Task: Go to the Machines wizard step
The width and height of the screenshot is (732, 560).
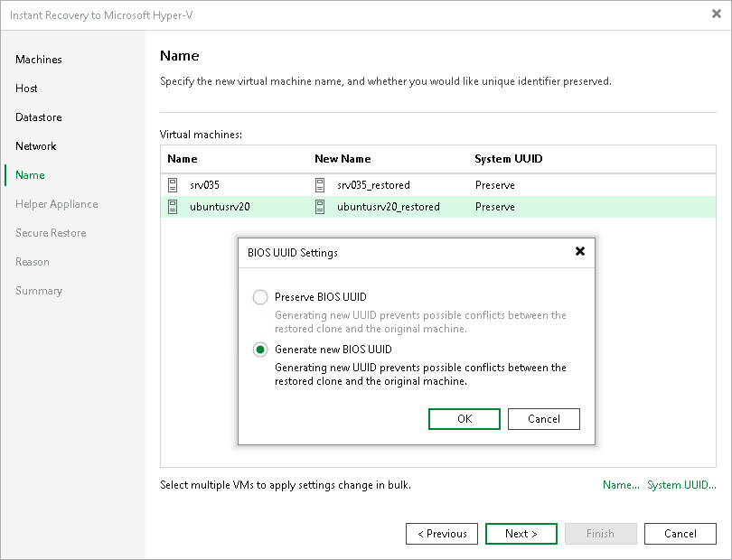Action: [39, 60]
